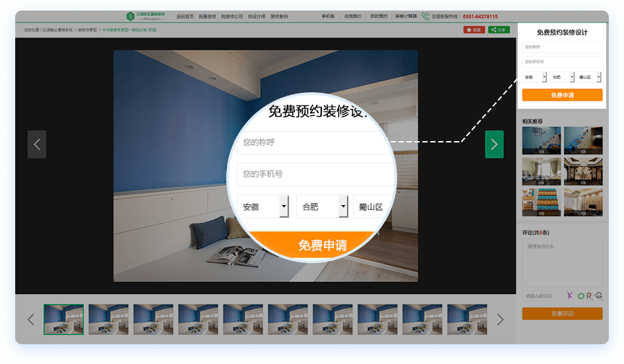The width and height of the screenshot is (624, 364).
Task: Click the gray previous image arrow
Action: coord(37,144)
